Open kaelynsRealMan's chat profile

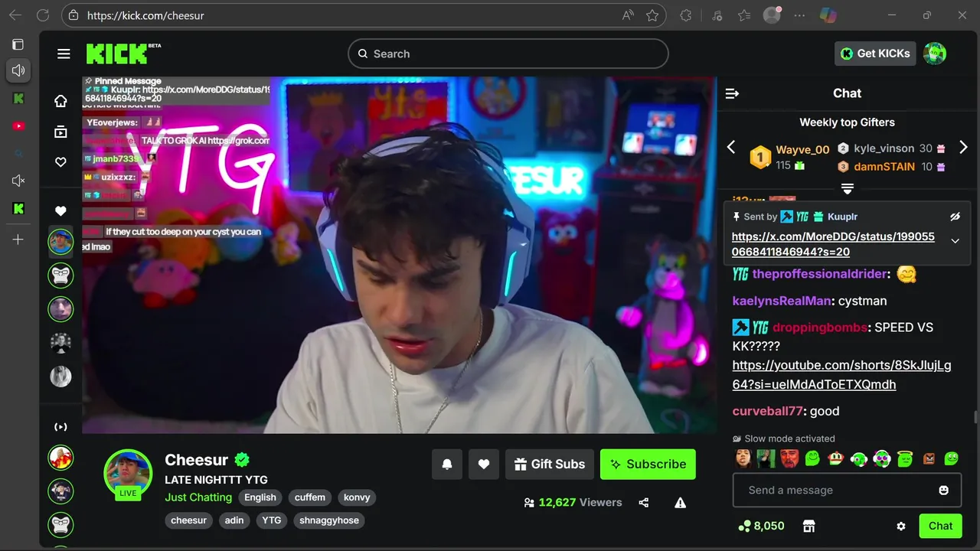(782, 301)
